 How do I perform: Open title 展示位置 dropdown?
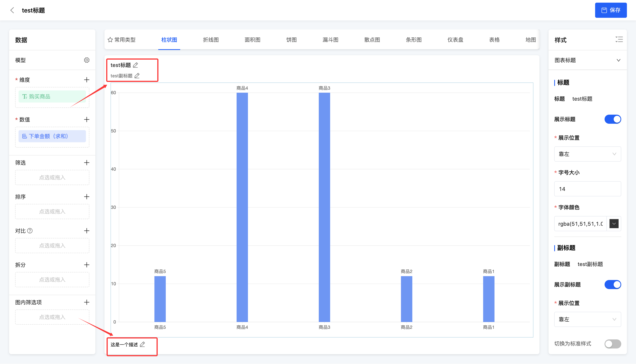tap(587, 154)
